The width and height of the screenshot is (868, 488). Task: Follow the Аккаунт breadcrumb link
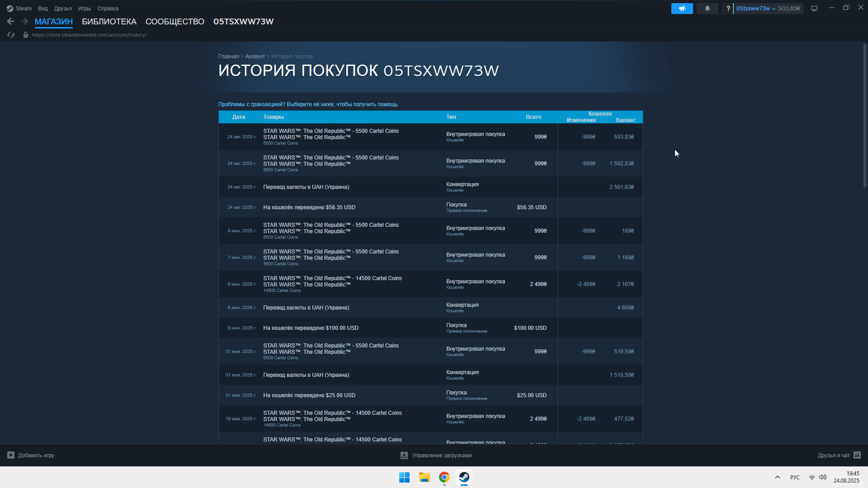(255, 56)
